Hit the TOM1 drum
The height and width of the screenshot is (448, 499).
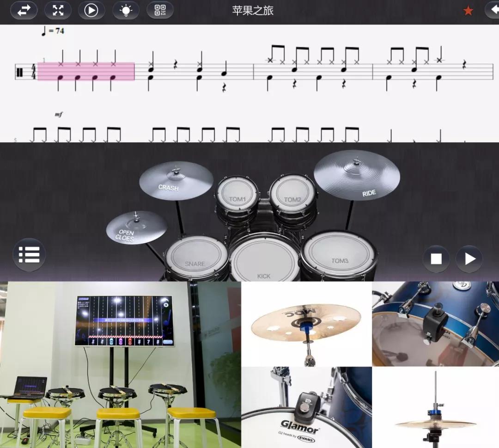click(237, 195)
